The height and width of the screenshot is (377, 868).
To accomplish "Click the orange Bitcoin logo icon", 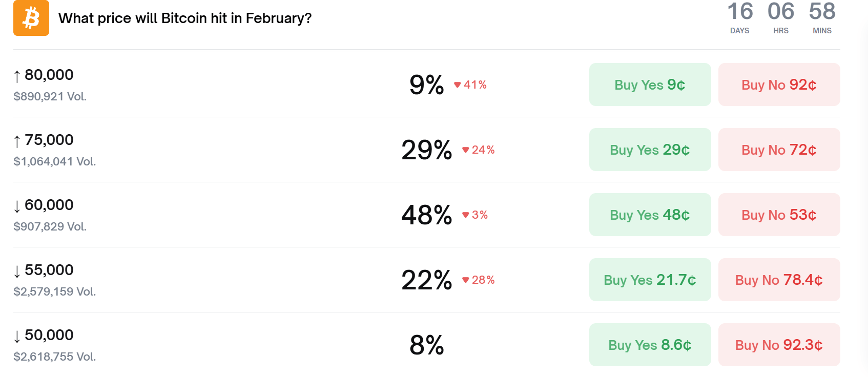I will tap(31, 18).
